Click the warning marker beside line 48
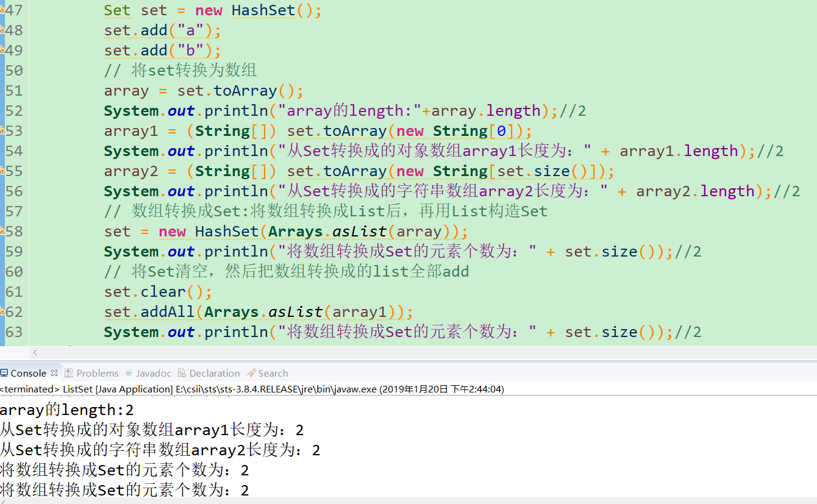This screenshot has height=504, width=817. pyautogui.click(x=2, y=30)
